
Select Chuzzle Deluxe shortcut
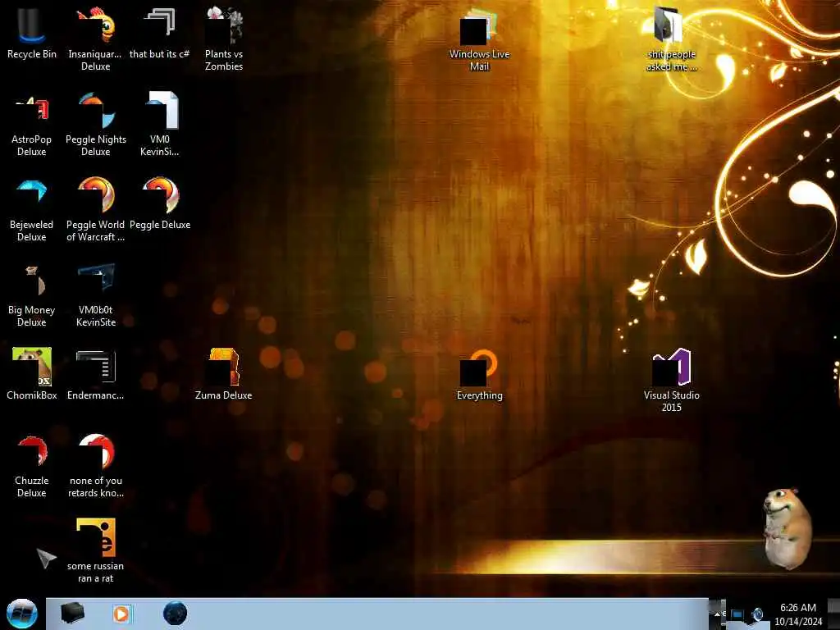pos(32,466)
